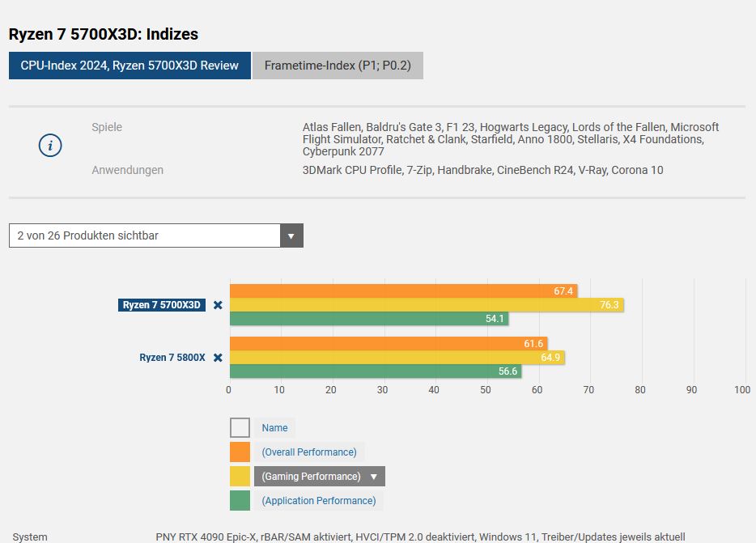Click the 56.6 green bar of 5800X
The width and height of the screenshot is (756, 543).
(376, 371)
